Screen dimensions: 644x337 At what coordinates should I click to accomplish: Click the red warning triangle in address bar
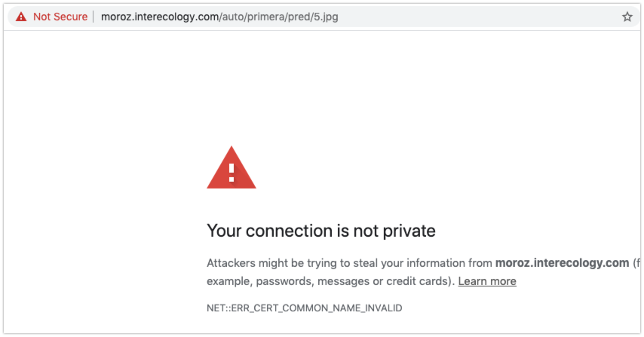pyautogui.click(x=21, y=17)
